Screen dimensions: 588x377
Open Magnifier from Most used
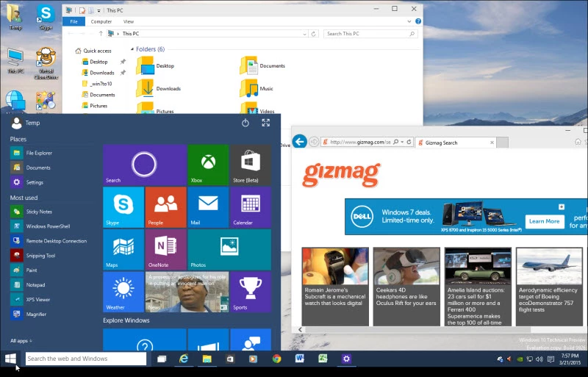pos(29,314)
